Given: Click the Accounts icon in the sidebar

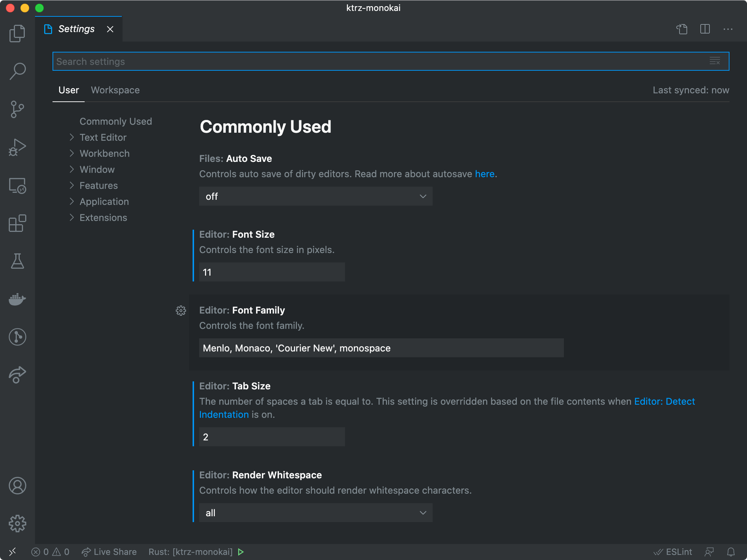Looking at the screenshot, I should (x=17, y=486).
